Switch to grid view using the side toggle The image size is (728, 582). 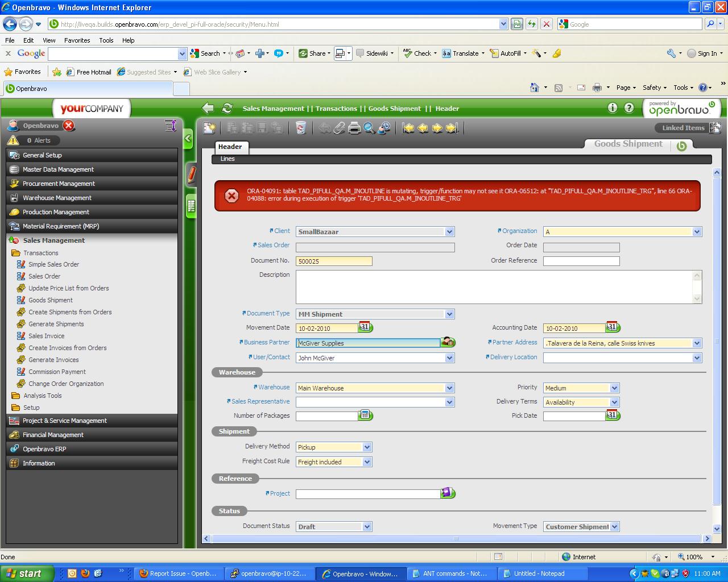click(x=191, y=206)
